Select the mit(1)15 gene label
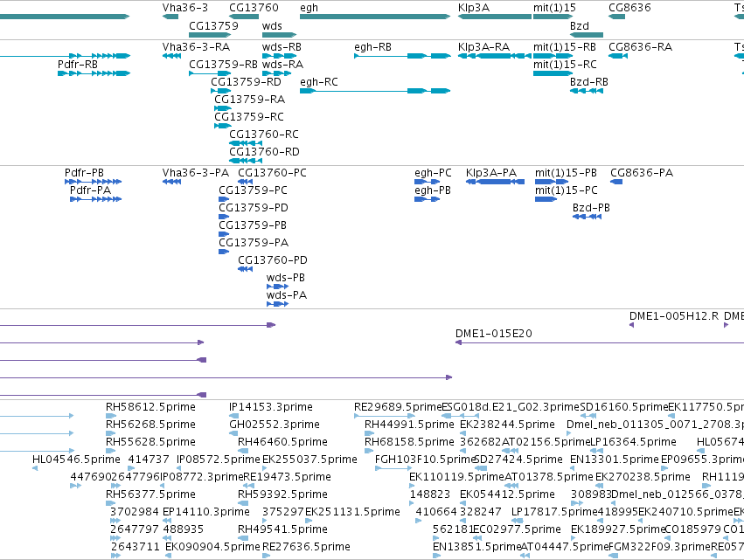744x560 pixels. [x=554, y=8]
